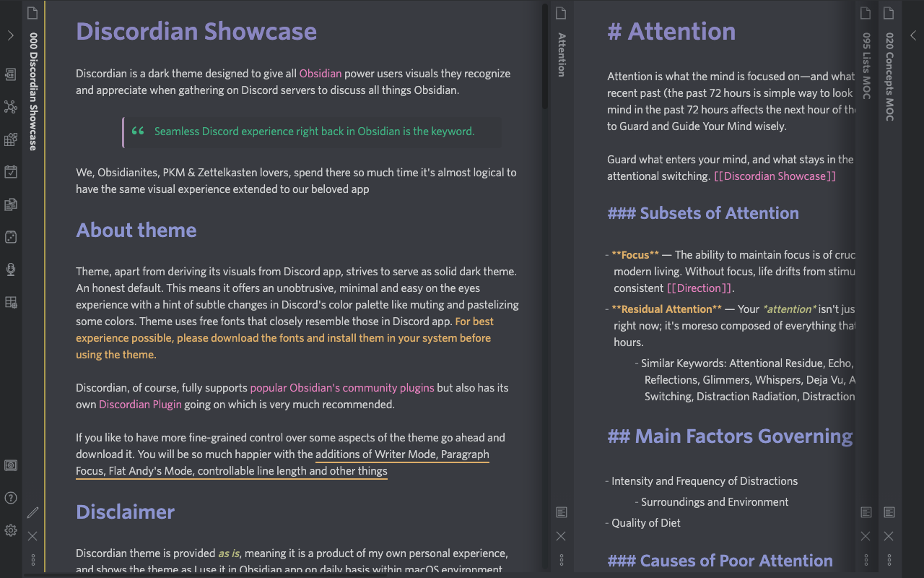
Task: Click the Disclaimer heading
Action: 126,512
